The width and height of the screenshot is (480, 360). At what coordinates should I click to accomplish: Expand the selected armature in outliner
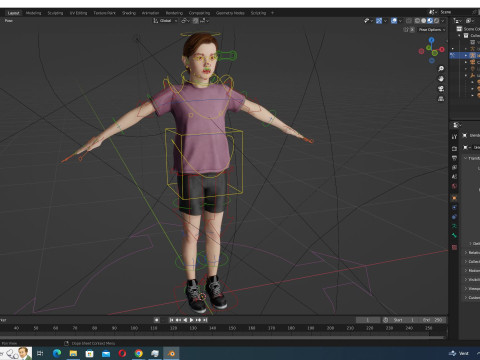(x=466, y=55)
